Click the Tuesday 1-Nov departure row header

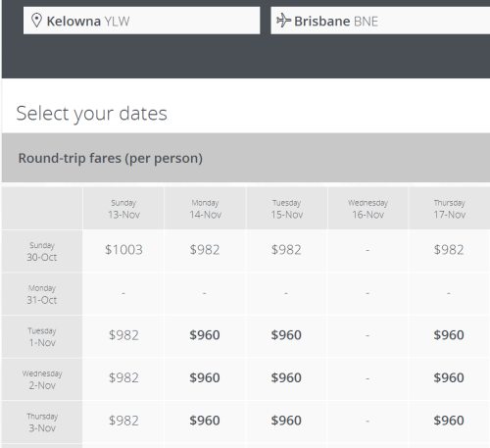pos(42,336)
